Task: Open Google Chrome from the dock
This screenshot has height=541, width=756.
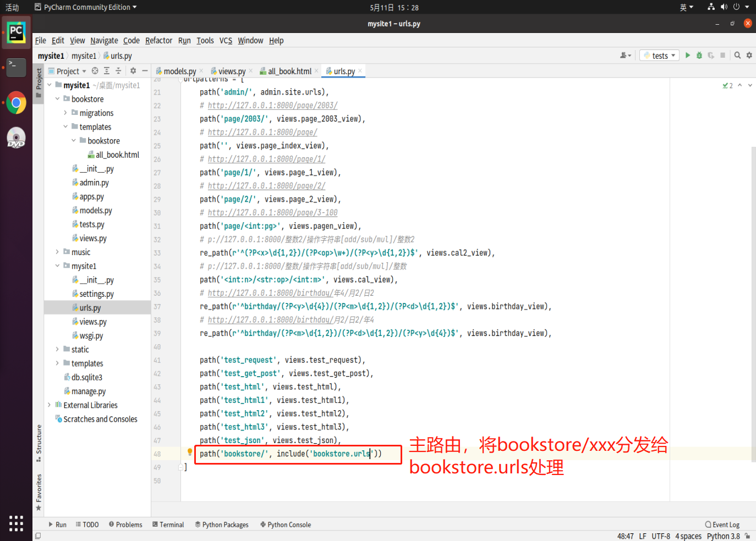Action: point(16,103)
